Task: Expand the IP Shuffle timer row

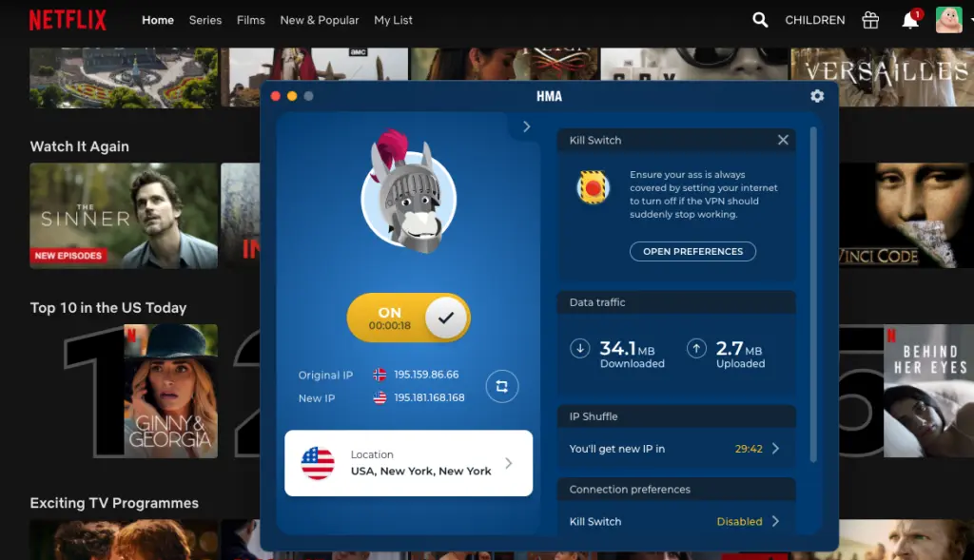Action: tap(675, 449)
